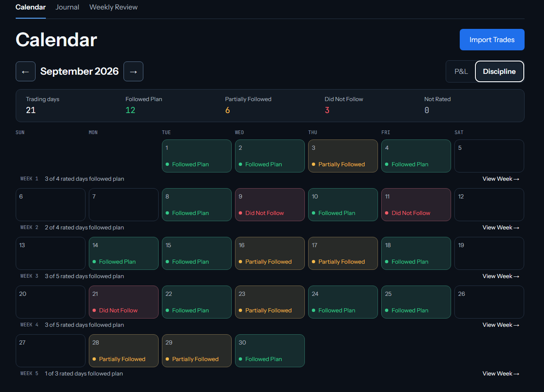The height and width of the screenshot is (392, 544).
Task: Open View Week for Week 4
Action: pyautogui.click(x=501, y=325)
